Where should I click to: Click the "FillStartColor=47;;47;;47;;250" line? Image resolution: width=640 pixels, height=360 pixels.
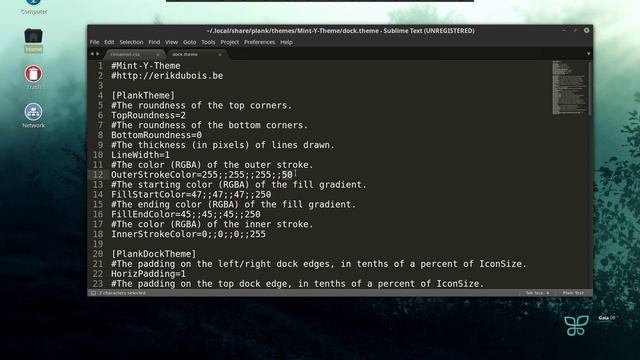coord(191,195)
